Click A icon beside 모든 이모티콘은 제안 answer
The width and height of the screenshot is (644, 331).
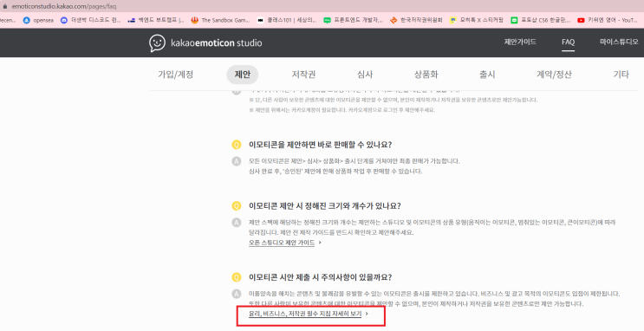tap(236, 161)
